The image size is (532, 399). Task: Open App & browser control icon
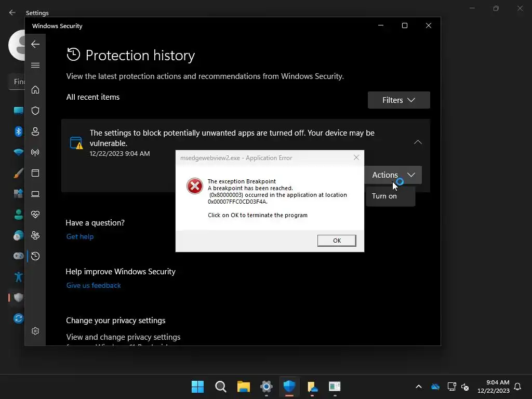tap(35, 173)
